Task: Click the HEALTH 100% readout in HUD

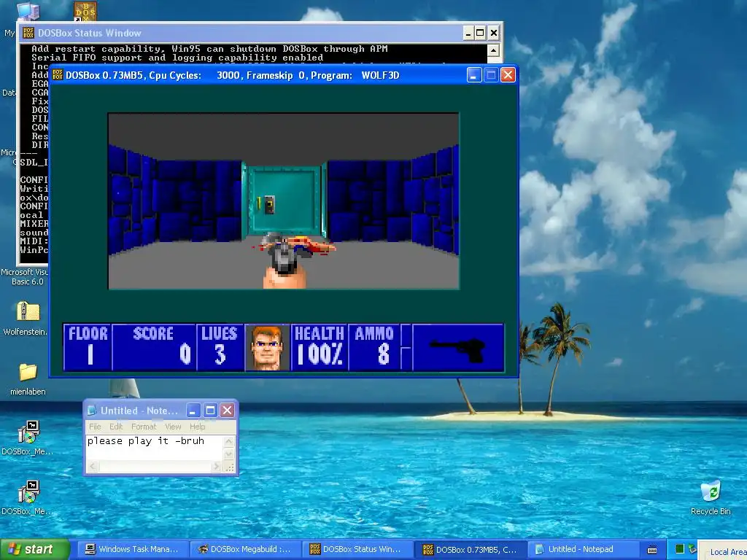Action: click(320, 346)
